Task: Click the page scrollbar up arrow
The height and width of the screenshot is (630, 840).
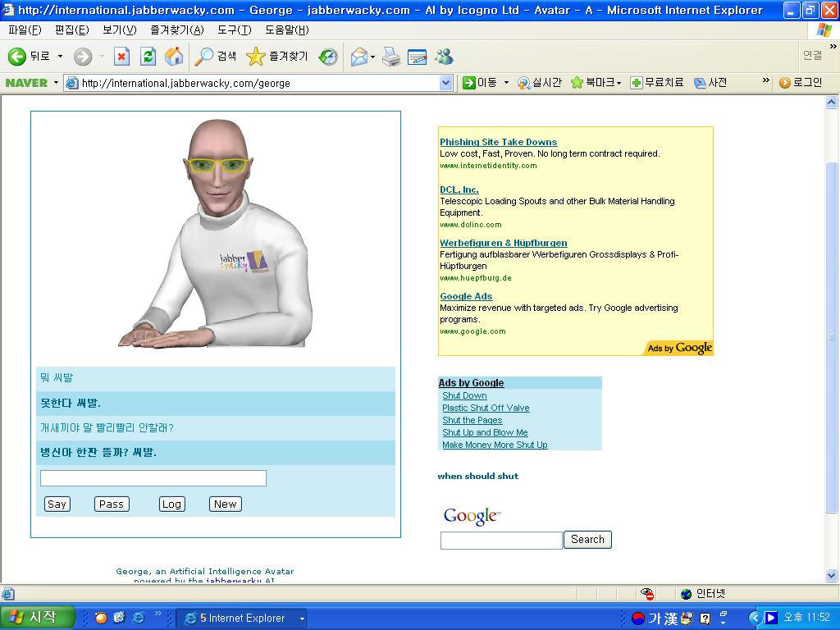Action: coord(832,102)
